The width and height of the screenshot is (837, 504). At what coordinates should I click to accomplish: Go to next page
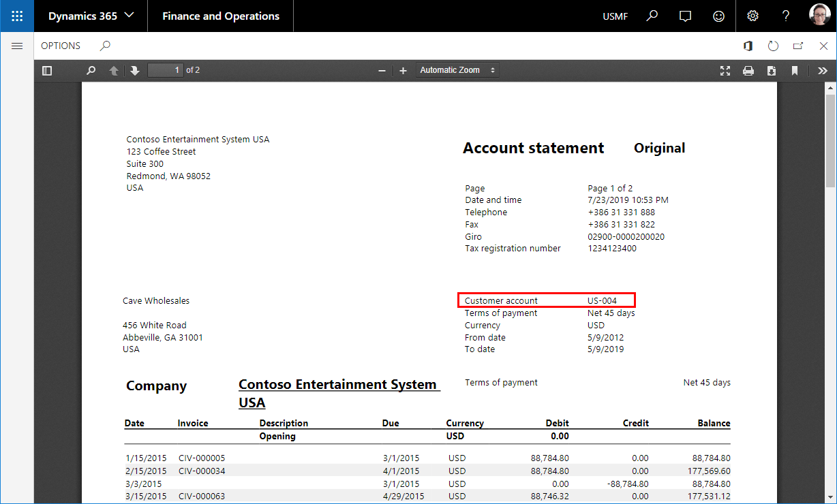[135, 70]
